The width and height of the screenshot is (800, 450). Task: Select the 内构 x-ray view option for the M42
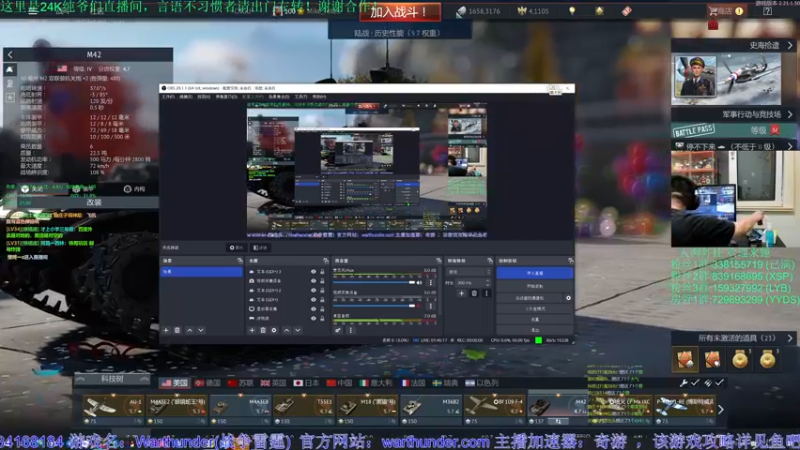click(x=135, y=189)
